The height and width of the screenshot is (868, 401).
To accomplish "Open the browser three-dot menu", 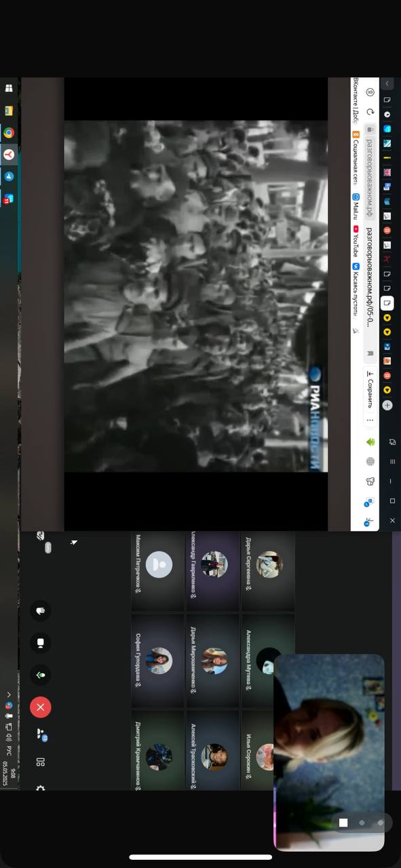I will [370, 420].
